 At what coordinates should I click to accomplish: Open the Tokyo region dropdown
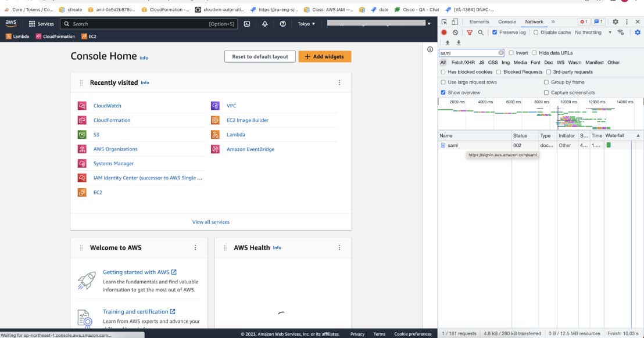click(x=306, y=24)
